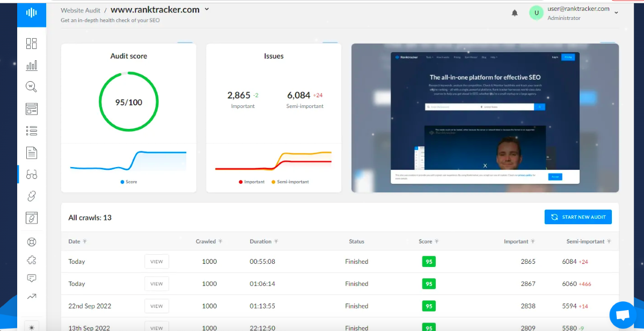Click the issues trend line chart
644x331 pixels.
[x=274, y=161]
